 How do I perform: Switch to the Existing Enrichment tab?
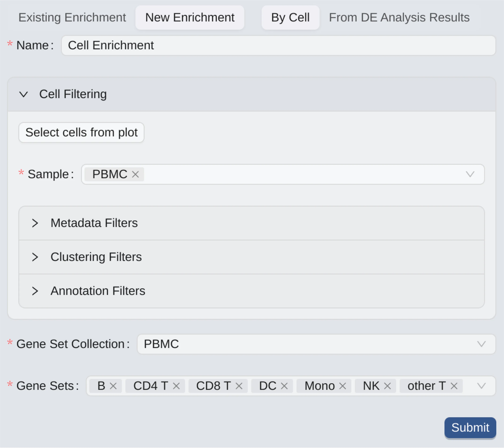click(x=72, y=17)
